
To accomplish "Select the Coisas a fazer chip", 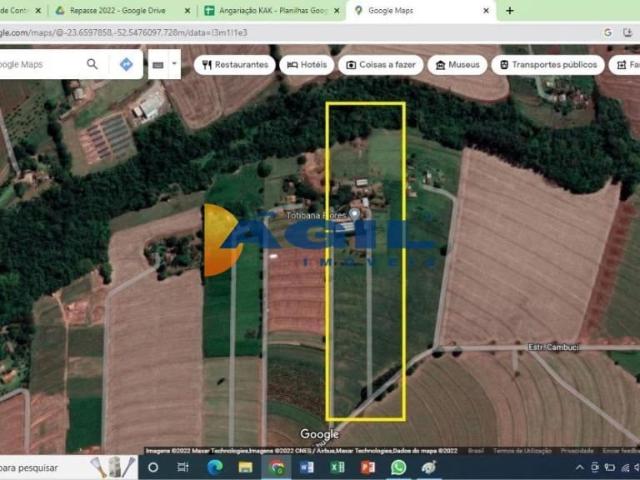I will [380, 65].
